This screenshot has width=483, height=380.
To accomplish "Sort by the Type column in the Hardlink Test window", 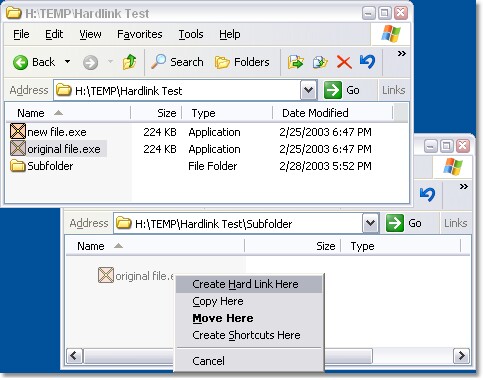I will coord(227,113).
